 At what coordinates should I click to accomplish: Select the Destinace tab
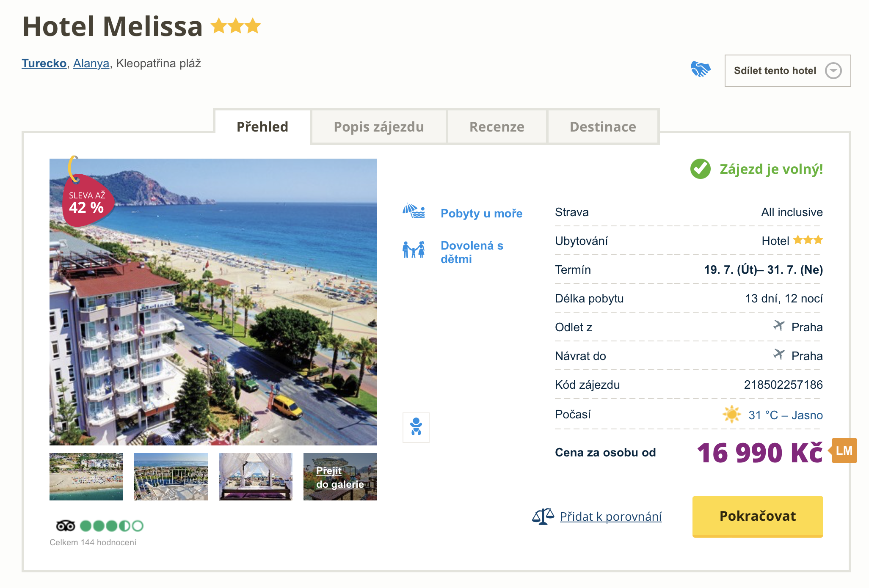pos(603,127)
